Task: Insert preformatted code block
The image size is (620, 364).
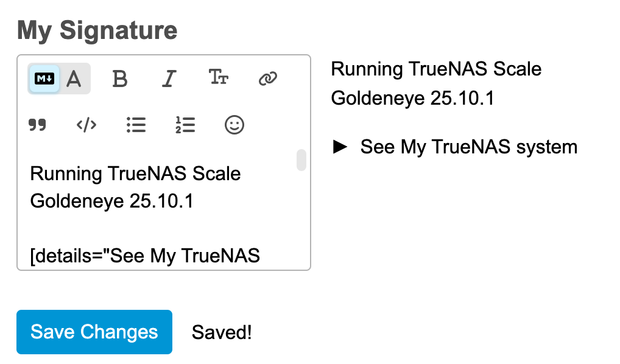Action: 86,125
